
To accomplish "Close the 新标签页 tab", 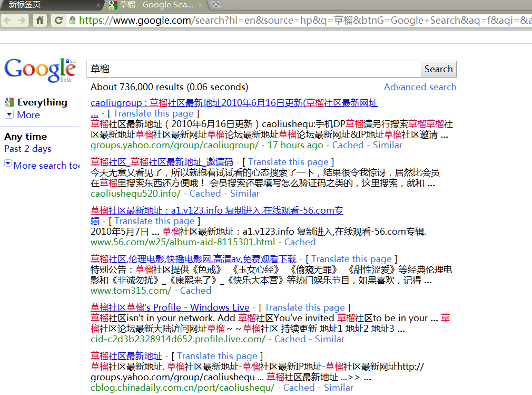I will click(98, 5).
